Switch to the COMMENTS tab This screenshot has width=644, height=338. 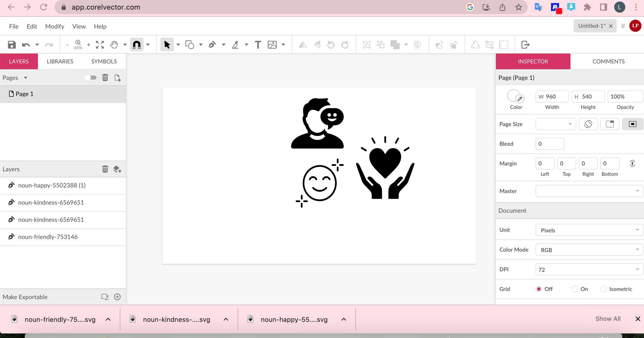[x=609, y=61]
